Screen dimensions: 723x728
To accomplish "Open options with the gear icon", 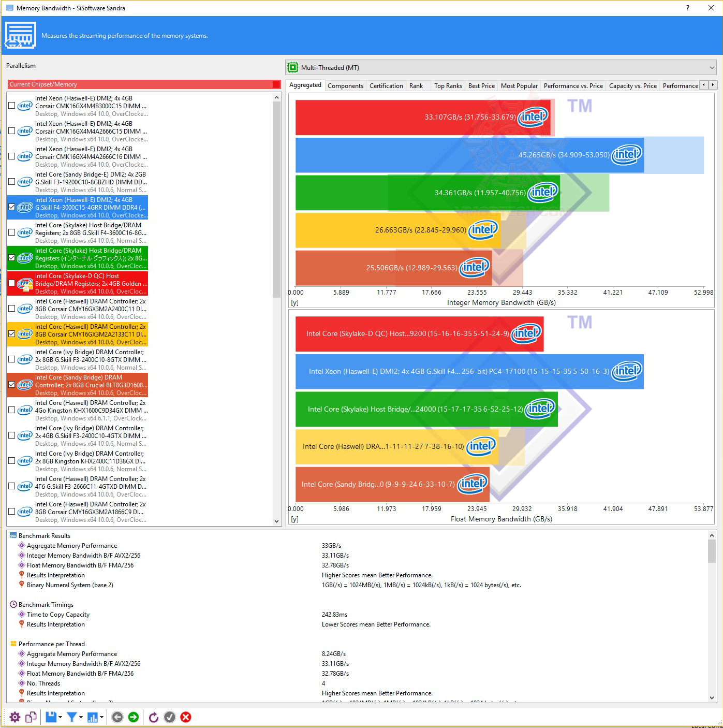I will [15, 717].
